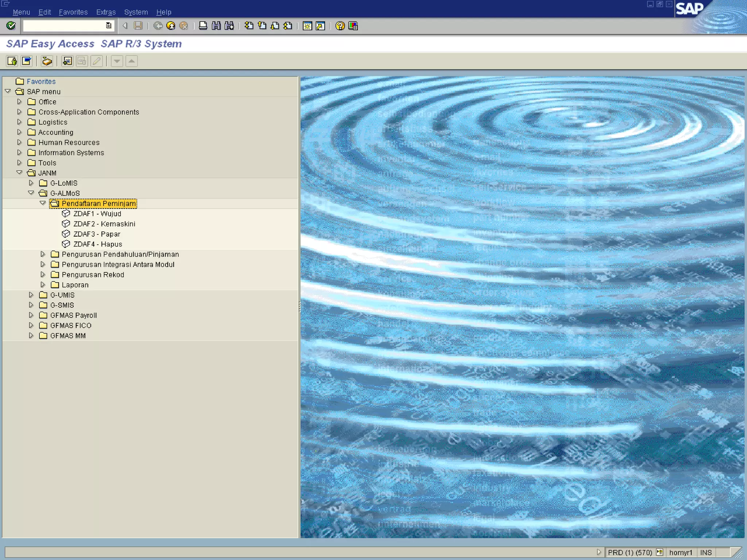Expand the Logistics folder
Screen dimensions: 747x560
click(x=19, y=122)
